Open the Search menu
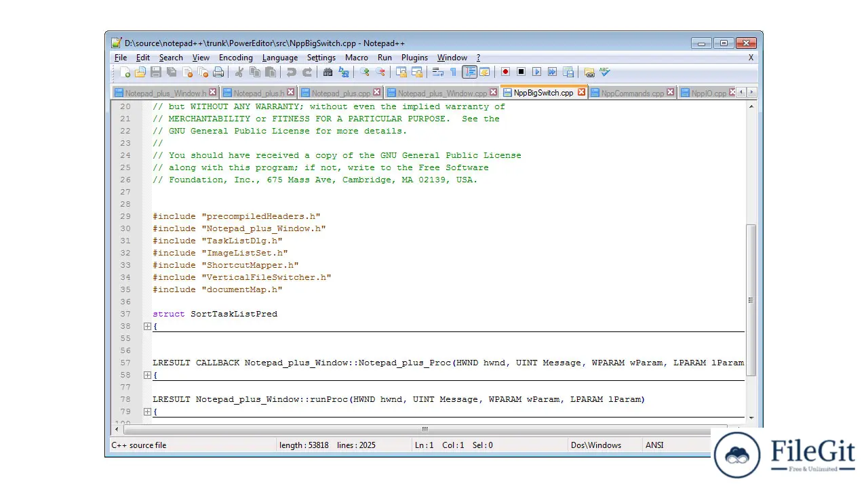The width and height of the screenshot is (868, 488). [x=171, y=58]
